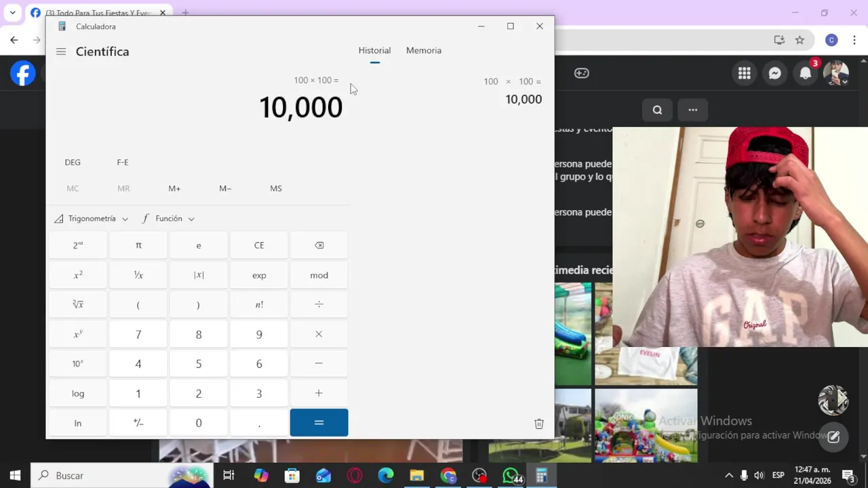
Task: Toggle the DEG angle unit mode
Action: pyautogui.click(x=73, y=162)
